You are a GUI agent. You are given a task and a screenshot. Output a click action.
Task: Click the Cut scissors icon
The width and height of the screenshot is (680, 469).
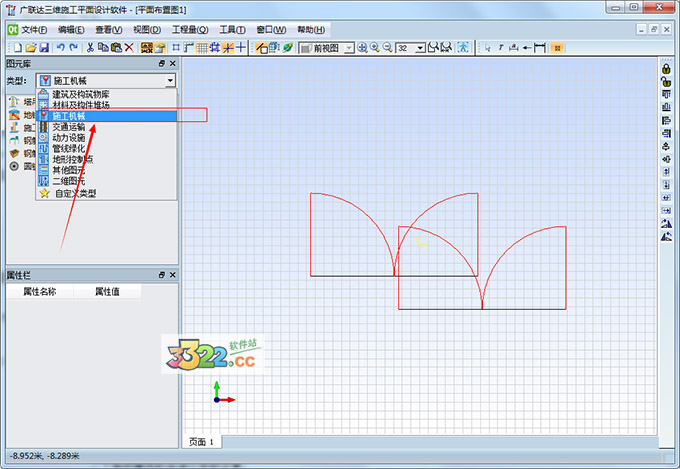point(90,47)
